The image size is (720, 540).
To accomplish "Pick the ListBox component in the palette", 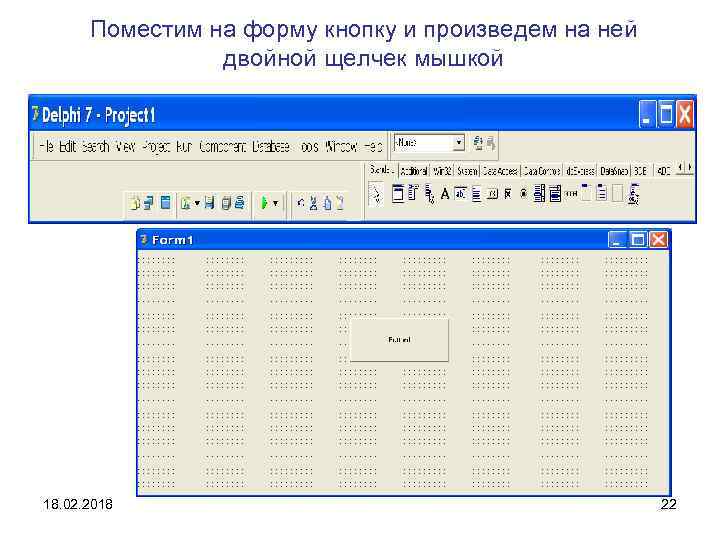I will (x=539, y=194).
